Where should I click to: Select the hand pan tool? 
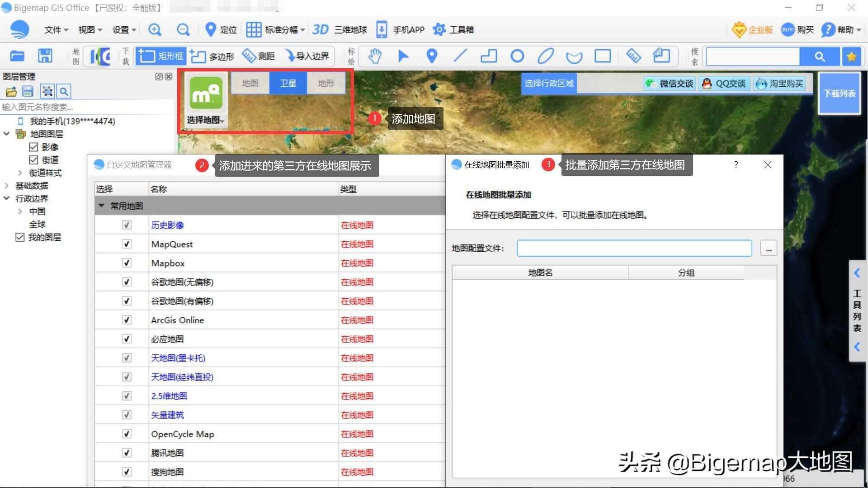coord(374,56)
